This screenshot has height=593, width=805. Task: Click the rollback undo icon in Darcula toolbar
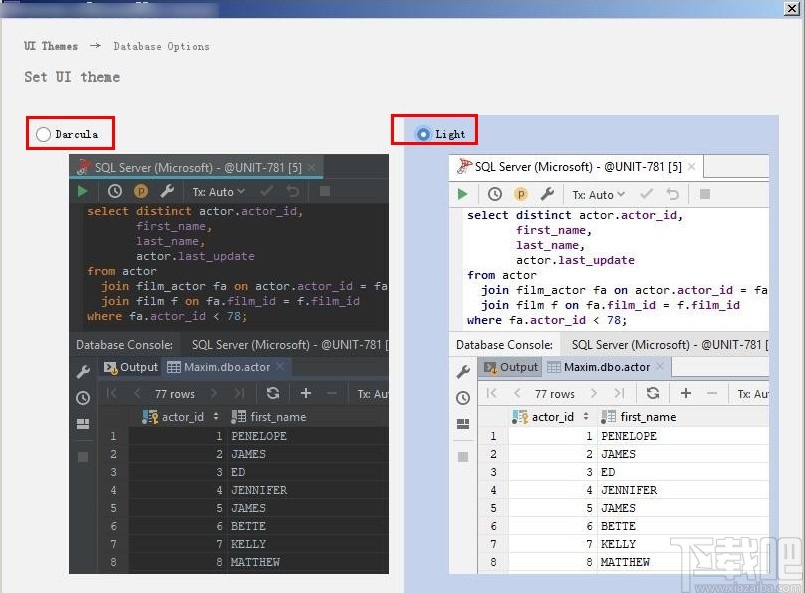pyautogui.click(x=293, y=192)
